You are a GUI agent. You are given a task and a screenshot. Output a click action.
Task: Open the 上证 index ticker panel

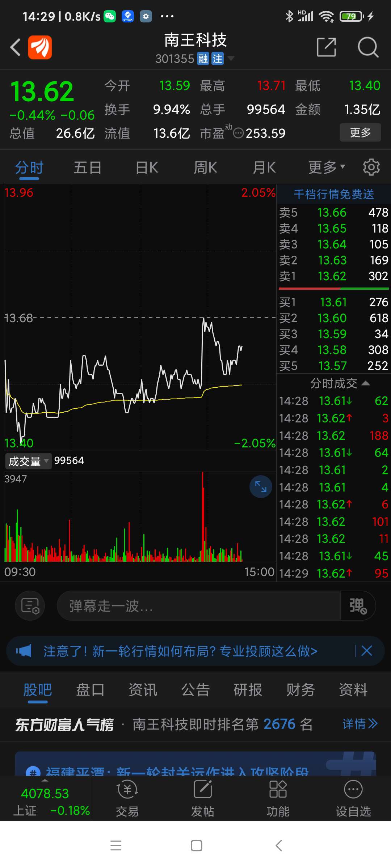(45, 799)
